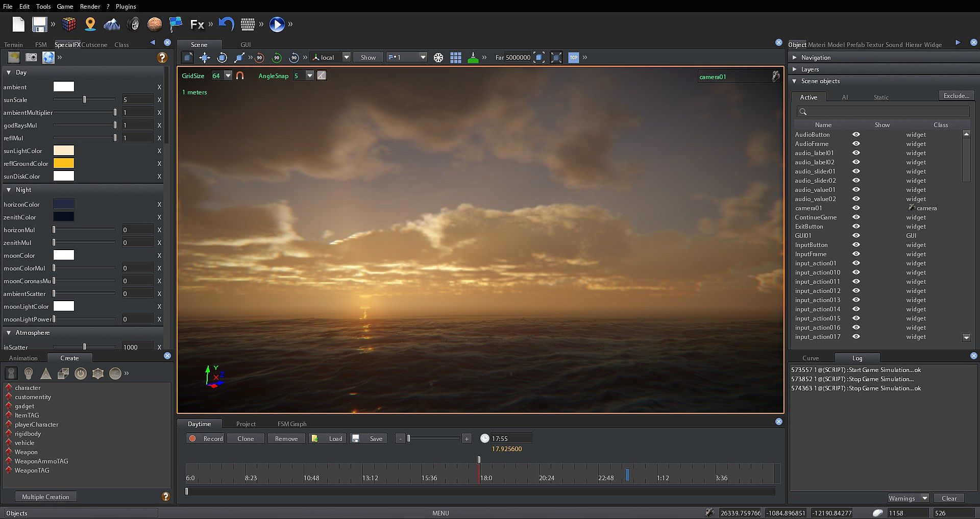The width and height of the screenshot is (980, 519).
Task: Click the snowflake icon in scene toolbar
Action: pyautogui.click(x=438, y=58)
